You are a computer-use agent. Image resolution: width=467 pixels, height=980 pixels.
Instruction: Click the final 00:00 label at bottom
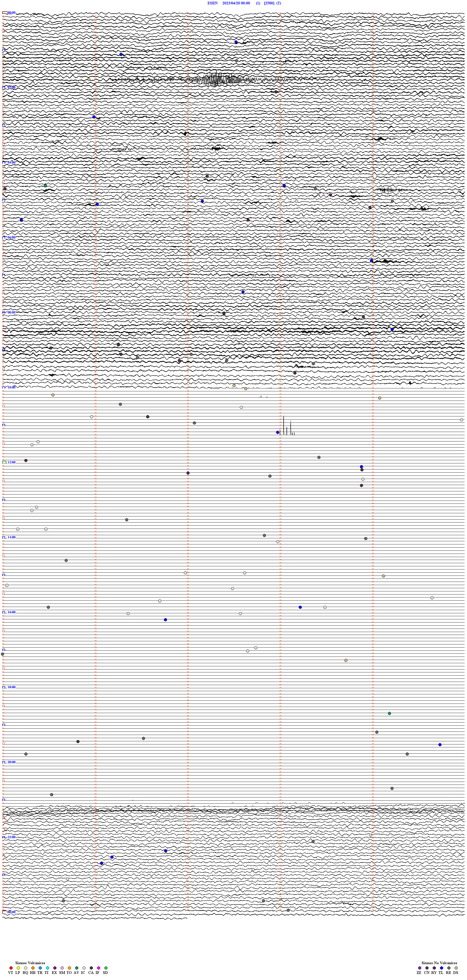(11, 912)
